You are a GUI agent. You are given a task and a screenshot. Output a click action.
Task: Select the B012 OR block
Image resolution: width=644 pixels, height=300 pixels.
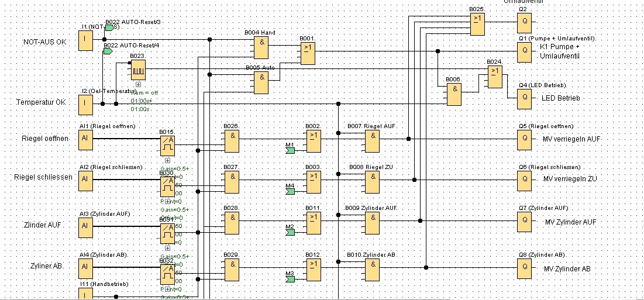(314, 269)
